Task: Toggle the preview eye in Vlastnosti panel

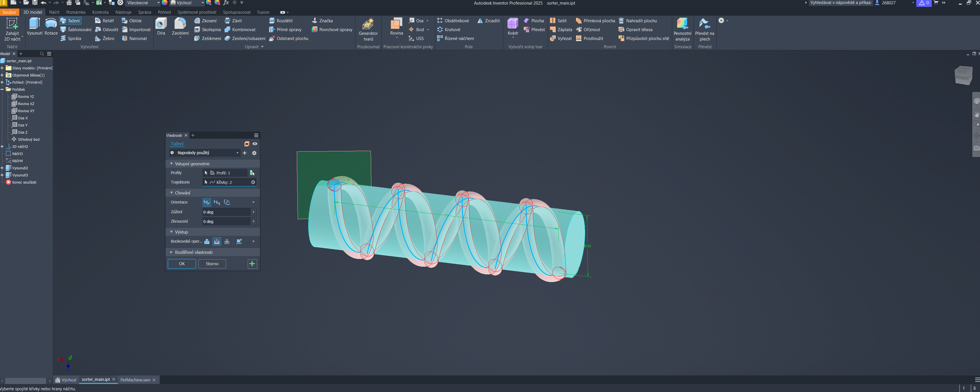Action: point(255,144)
